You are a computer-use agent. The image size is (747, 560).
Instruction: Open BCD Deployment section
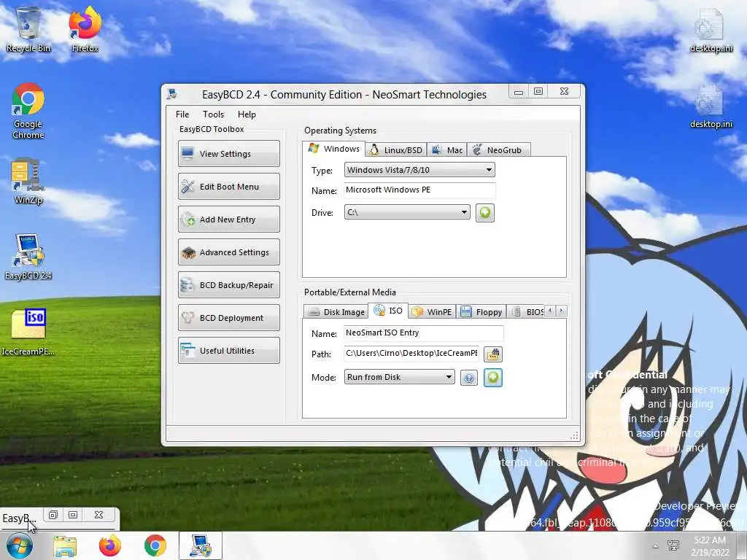228,318
